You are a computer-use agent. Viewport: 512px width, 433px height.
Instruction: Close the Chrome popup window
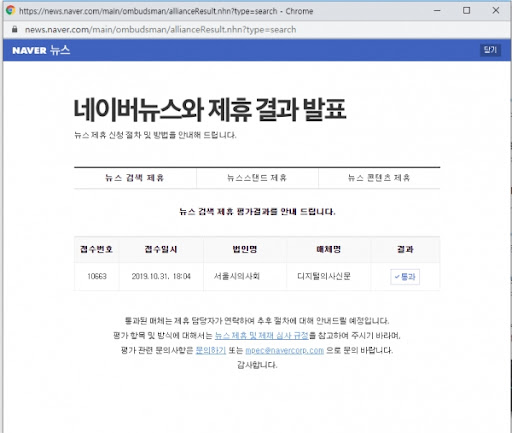click(496, 11)
